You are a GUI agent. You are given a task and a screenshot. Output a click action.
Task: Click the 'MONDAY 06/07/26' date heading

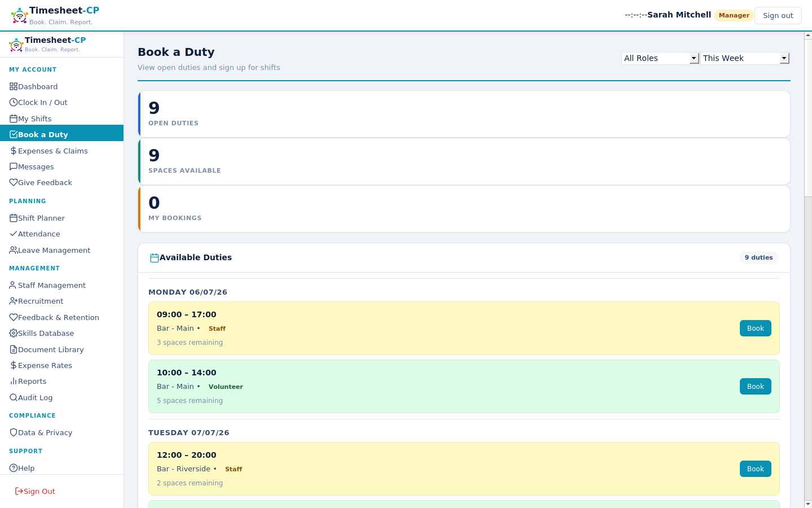tap(188, 292)
